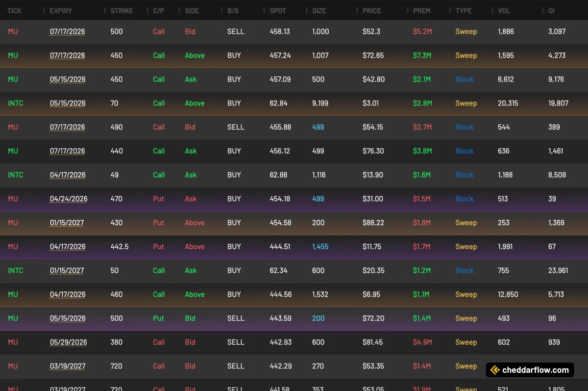This screenshot has height=391, width=588.
Task: Click Put in the $72.20 price row
Action: [x=158, y=318]
